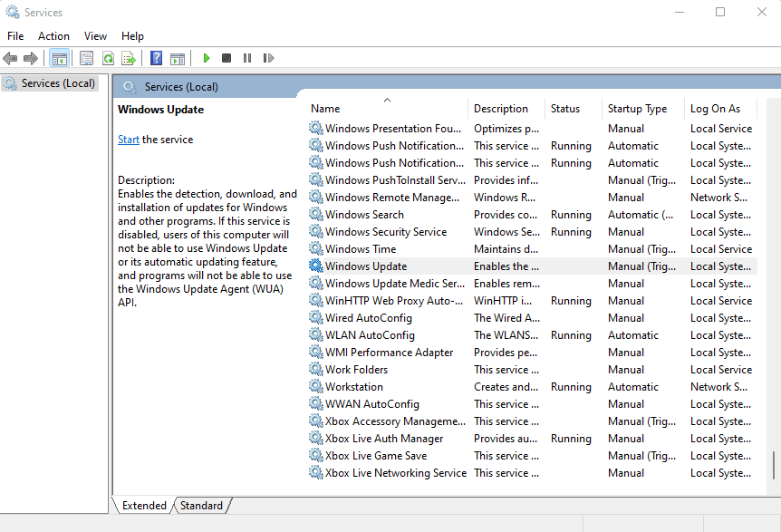Sort services by the Name column header

coord(325,109)
